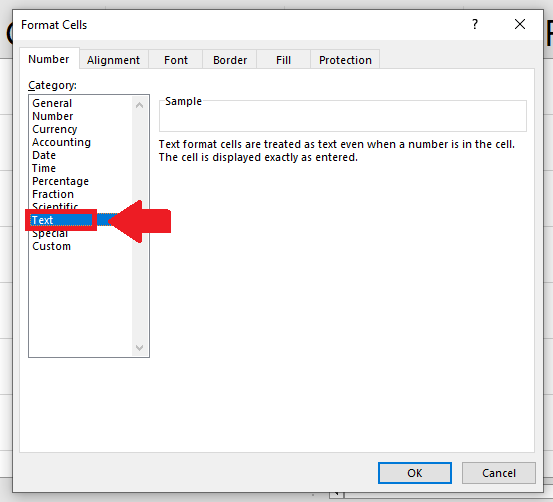Image resolution: width=553 pixels, height=502 pixels.
Task: Go to the Border tab
Action: (230, 60)
